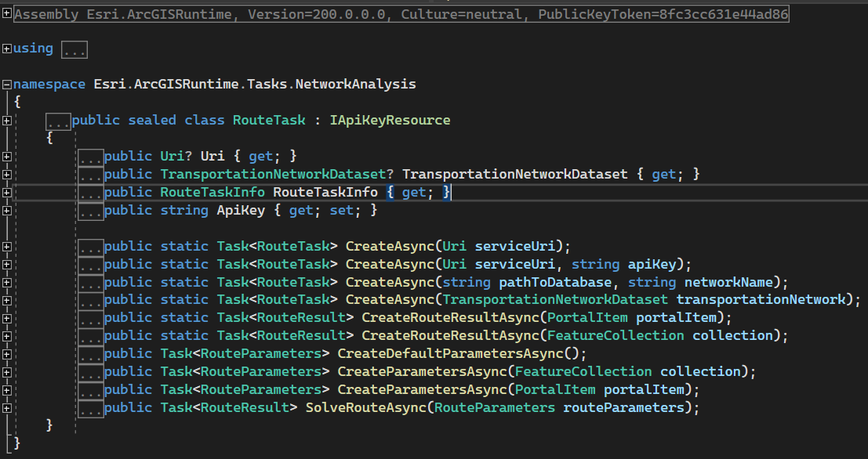Expand outline for CreateDefaultParametersAsync method
This screenshot has width=868, height=459.
point(6,355)
